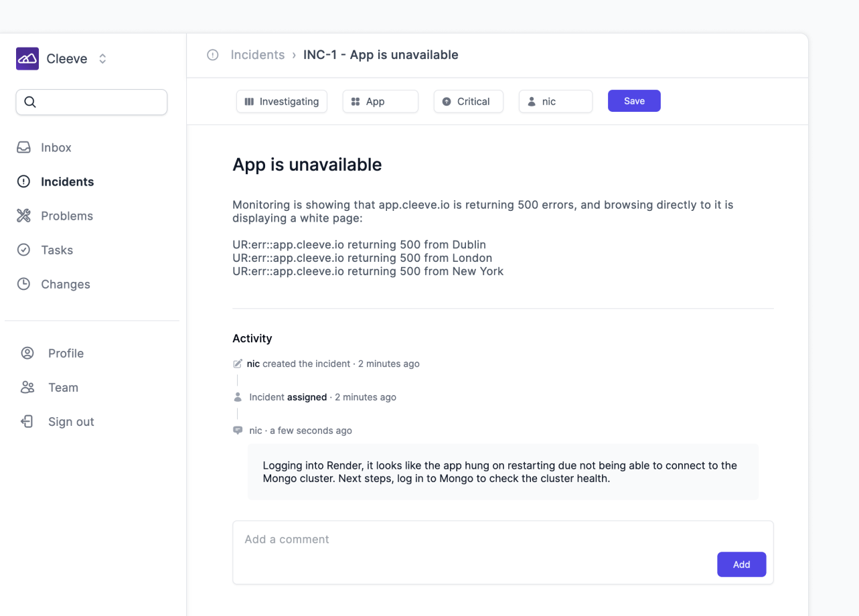Viewport: 859px width, 616px height.
Task: Open Team people icon
Action: tap(27, 387)
